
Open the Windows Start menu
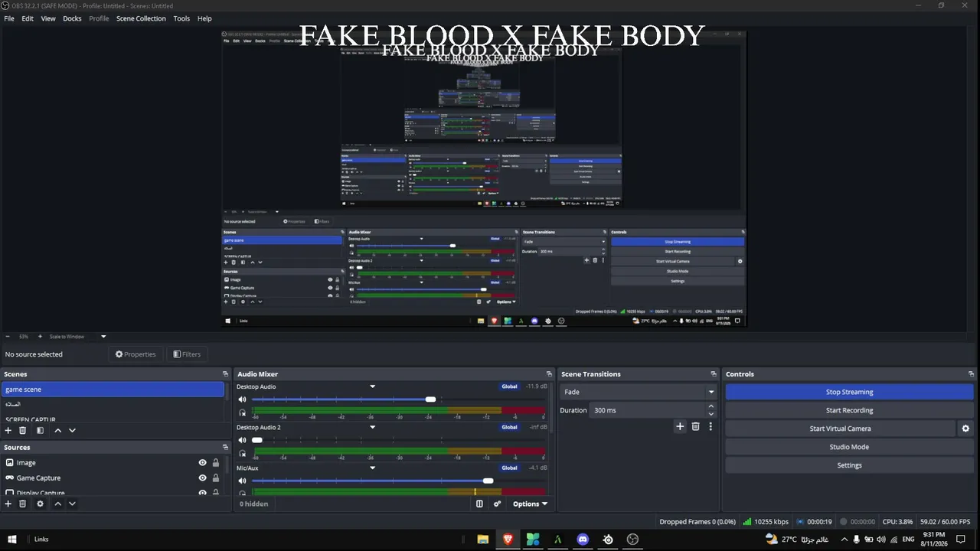click(12, 540)
